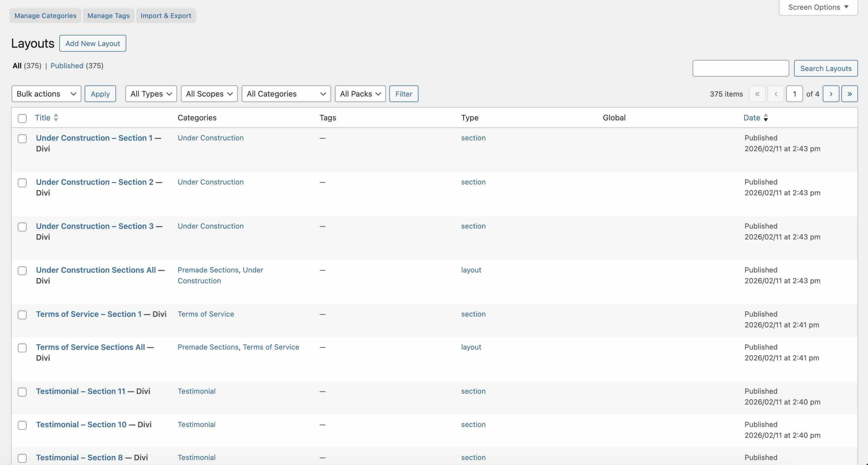Open the All Types filter dropdown

coord(151,94)
